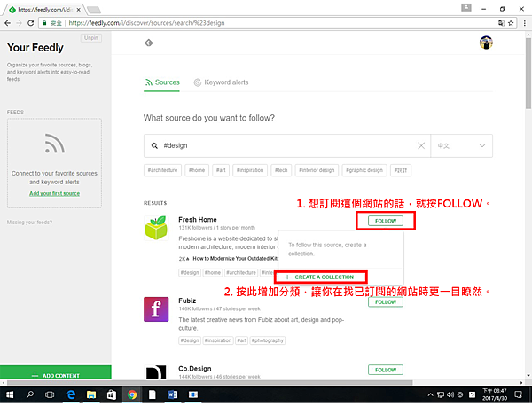Select the #architecture suggestion tag
Viewport: 532px width, 406px height.
(162, 170)
